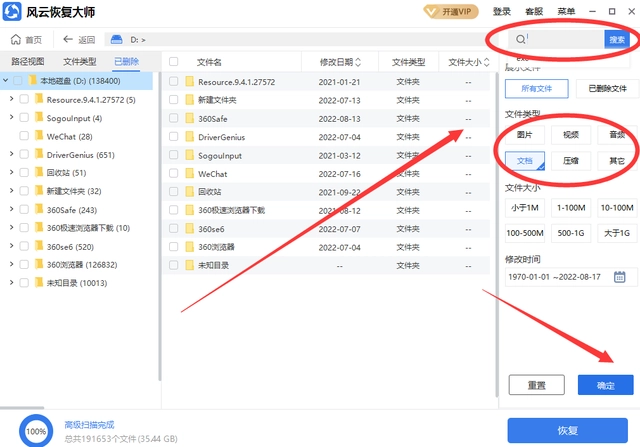Image resolution: width=640 pixels, height=447 pixels.
Task: Click the home icon beside 首页
Action: 16,40
